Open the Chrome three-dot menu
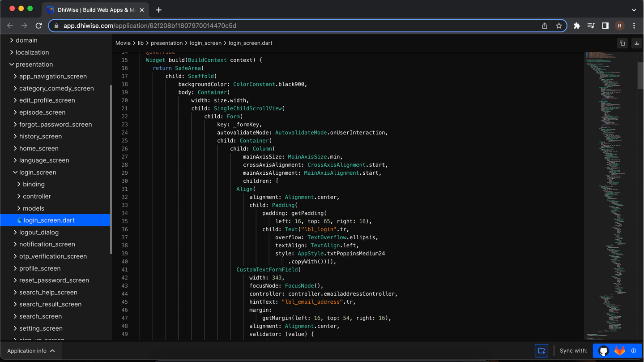The width and height of the screenshot is (644, 362). point(634,26)
